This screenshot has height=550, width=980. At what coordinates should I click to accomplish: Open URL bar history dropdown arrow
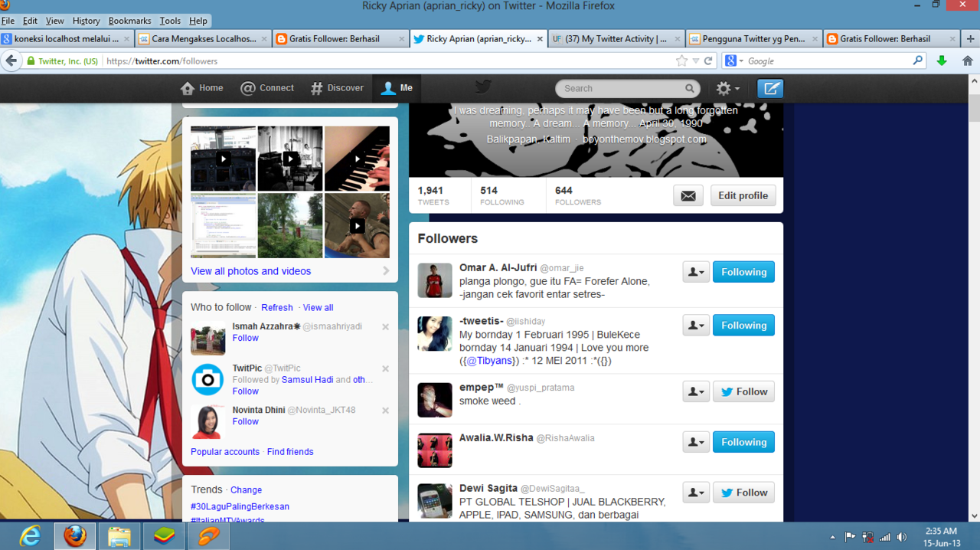click(695, 61)
